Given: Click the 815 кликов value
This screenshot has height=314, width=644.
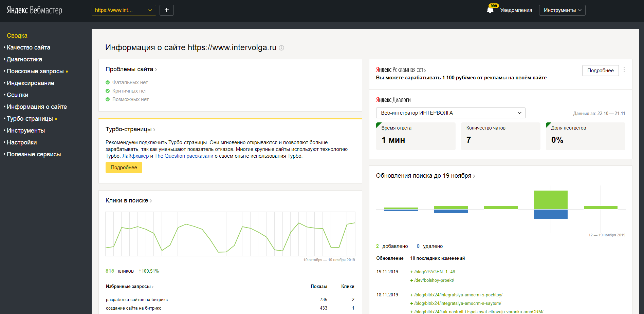Looking at the screenshot, I should (119, 271).
